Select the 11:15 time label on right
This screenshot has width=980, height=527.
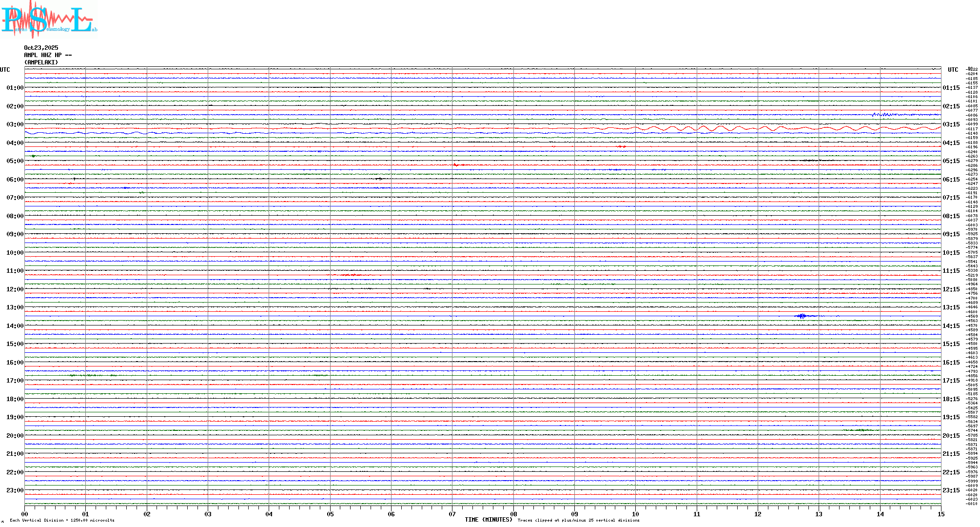pos(951,271)
